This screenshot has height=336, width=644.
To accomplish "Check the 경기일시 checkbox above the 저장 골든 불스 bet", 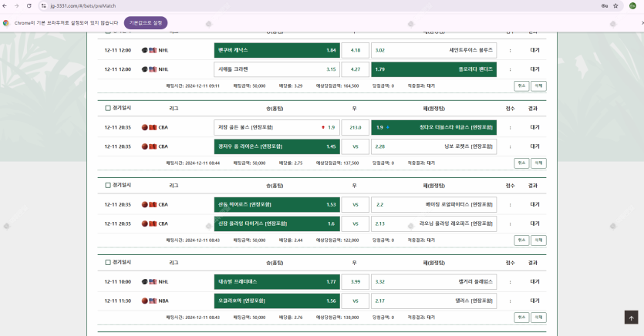I will 107,108.
